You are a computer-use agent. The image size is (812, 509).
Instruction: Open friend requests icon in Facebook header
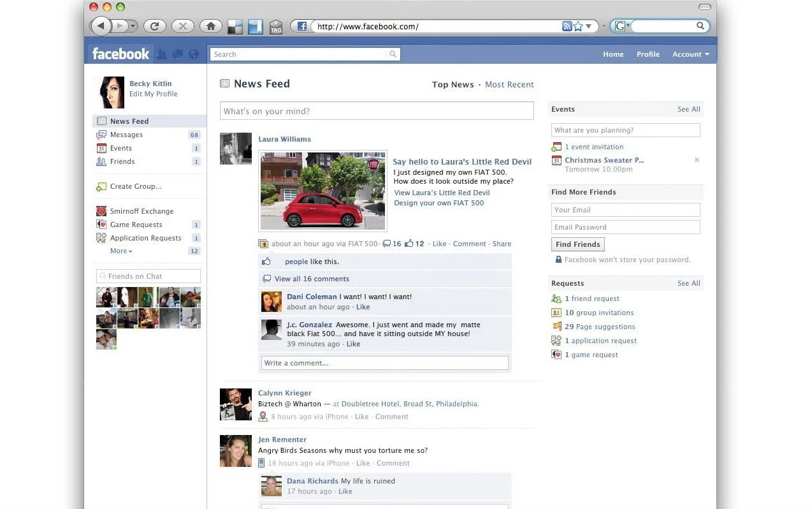[x=162, y=54]
